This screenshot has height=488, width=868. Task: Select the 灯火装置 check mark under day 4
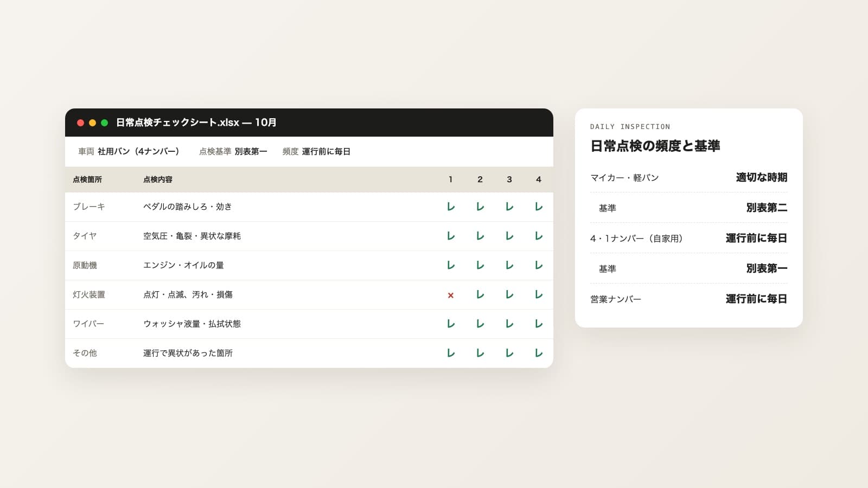pos(539,294)
